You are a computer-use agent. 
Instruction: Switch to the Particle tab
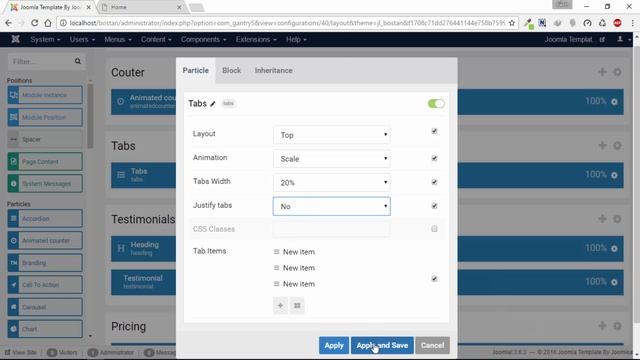click(196, 71)
